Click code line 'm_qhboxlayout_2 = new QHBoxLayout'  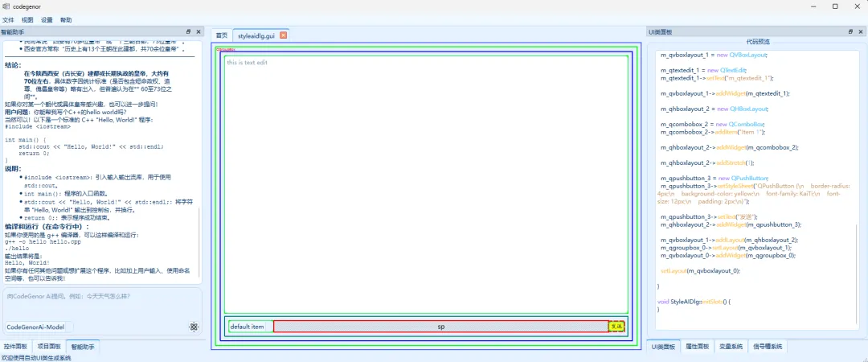(x=714, y=109)
